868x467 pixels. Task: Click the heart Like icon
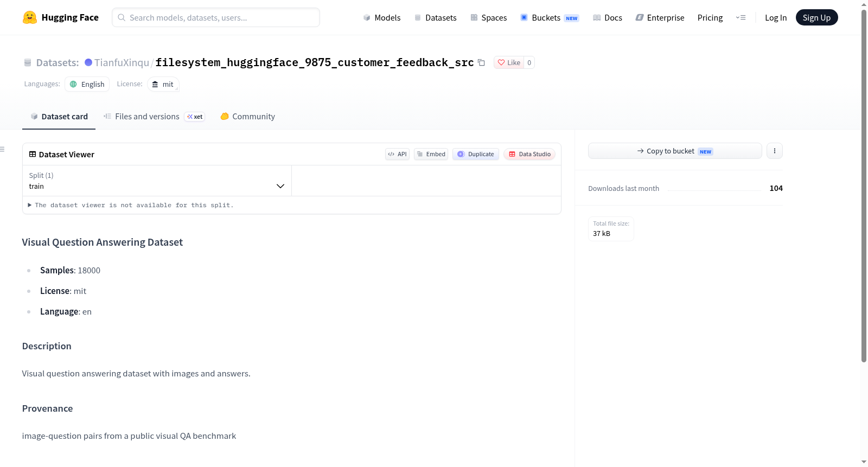point(501,62)
